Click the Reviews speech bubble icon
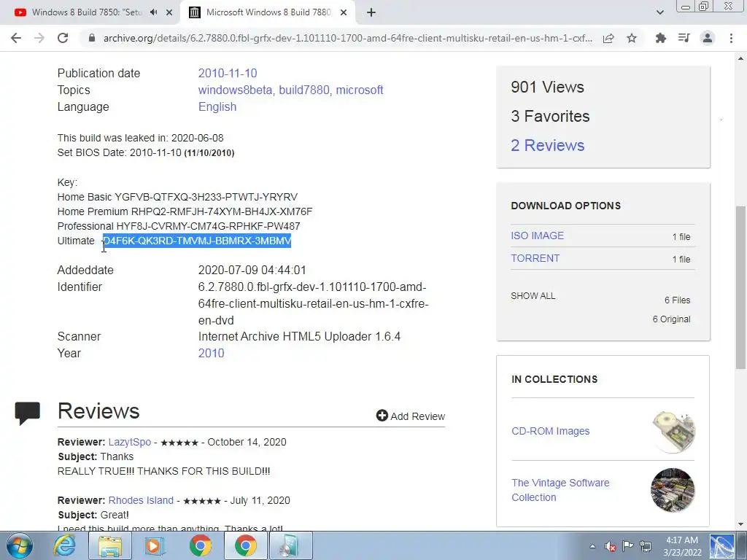This screenshot has height=560, width=747. 27,413
